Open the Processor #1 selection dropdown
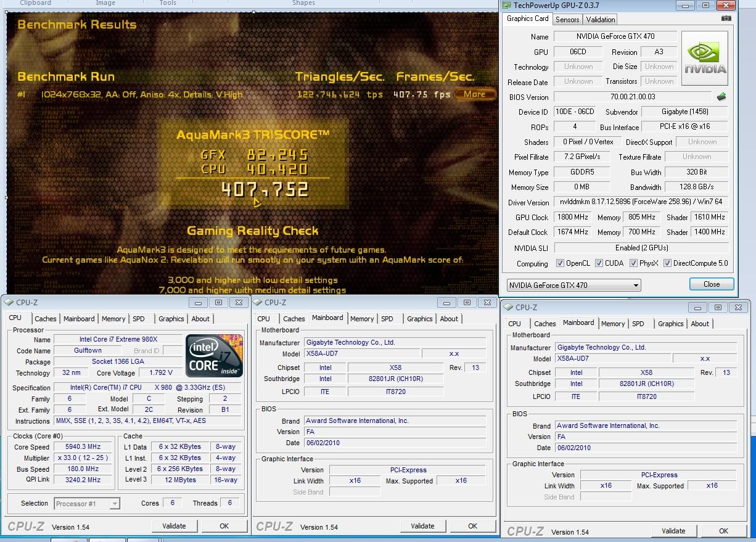The height and width of the screenshot is (542, 756). click(x=87, y=504)
